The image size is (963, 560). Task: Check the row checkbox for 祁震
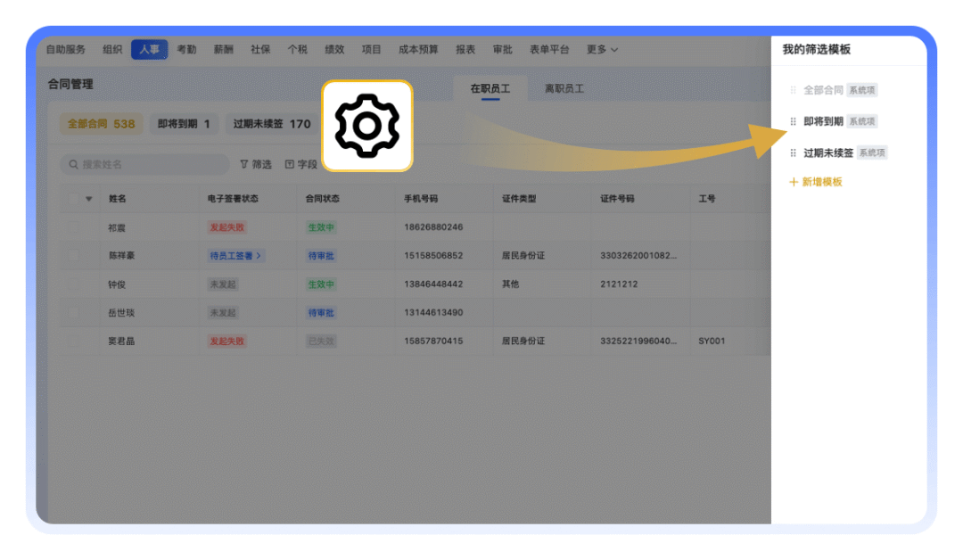pos(73,227)
